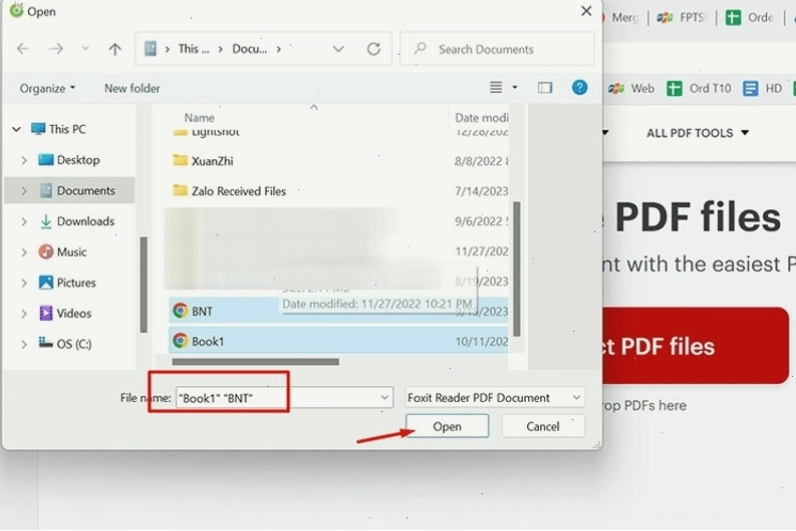796x531 pixels.
Task: Select the Zalo Received Files folder
Action: coord(239,191)
